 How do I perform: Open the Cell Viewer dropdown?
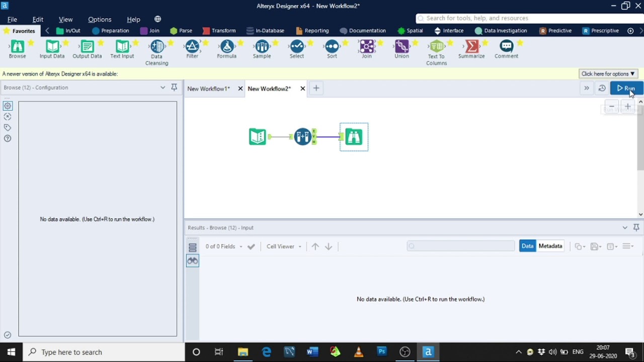[284, 246]
